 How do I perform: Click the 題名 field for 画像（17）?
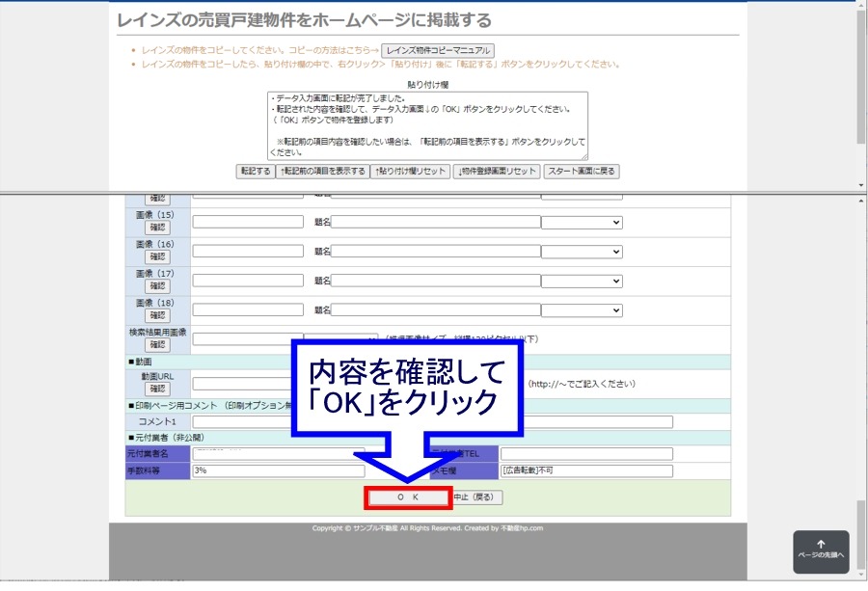[x=436, y=281]
